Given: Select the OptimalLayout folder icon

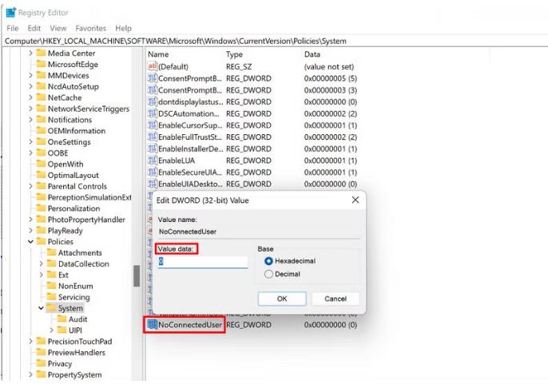Looking at the screenshot, I should (42, 175).
